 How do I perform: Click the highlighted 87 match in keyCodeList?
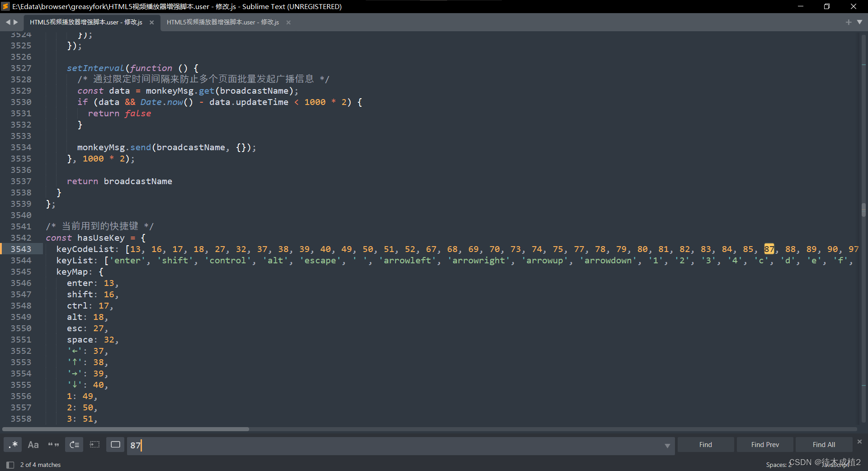tap(769, 249)
